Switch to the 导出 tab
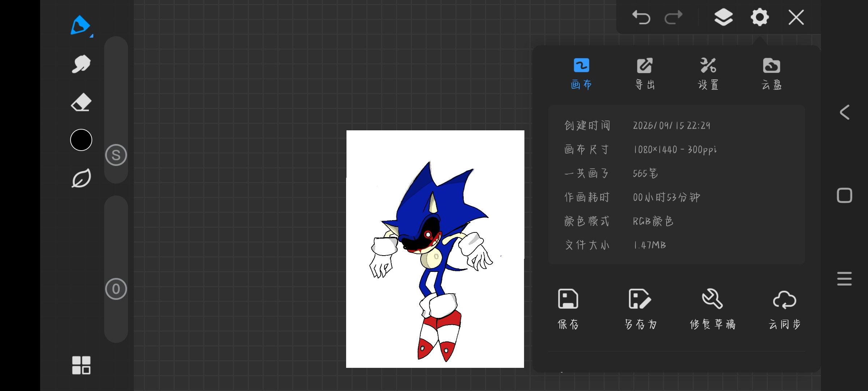This screenshot has height=391, width=868. [645, 74]
